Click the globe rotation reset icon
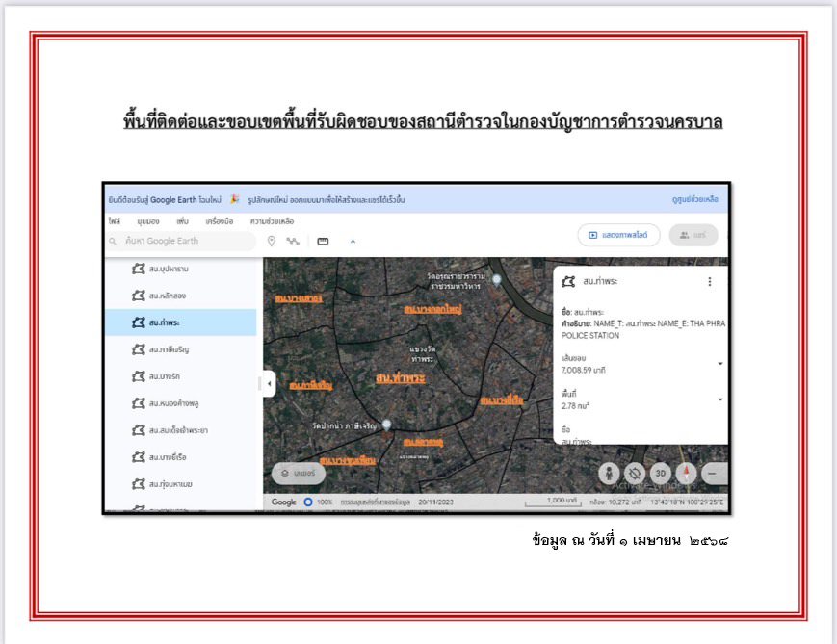The width and height of the screenshot is (837, 644). click(x=634, y=474)
